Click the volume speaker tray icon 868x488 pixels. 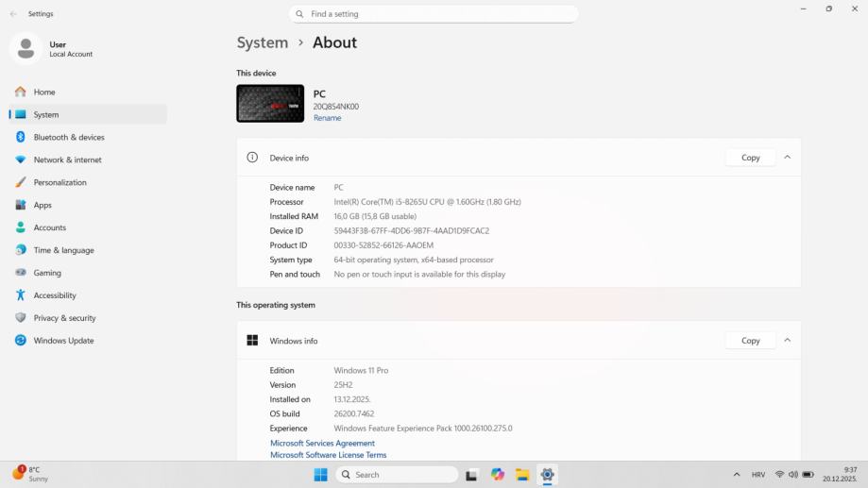(x=793, y=475)
